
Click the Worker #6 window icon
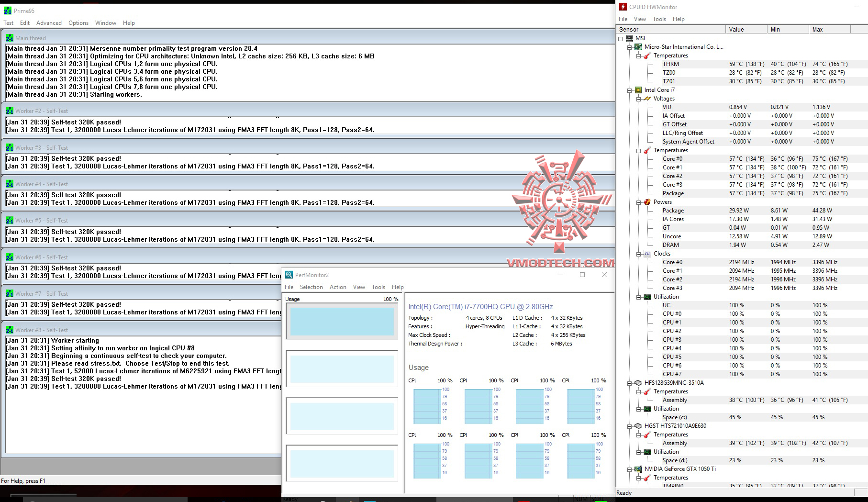pos(10,257)
